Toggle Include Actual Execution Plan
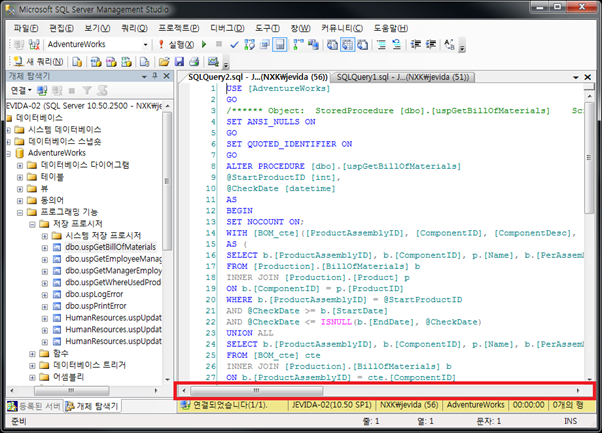The height and width of the screenshot is (433, 602). click(x=298, y=45)
